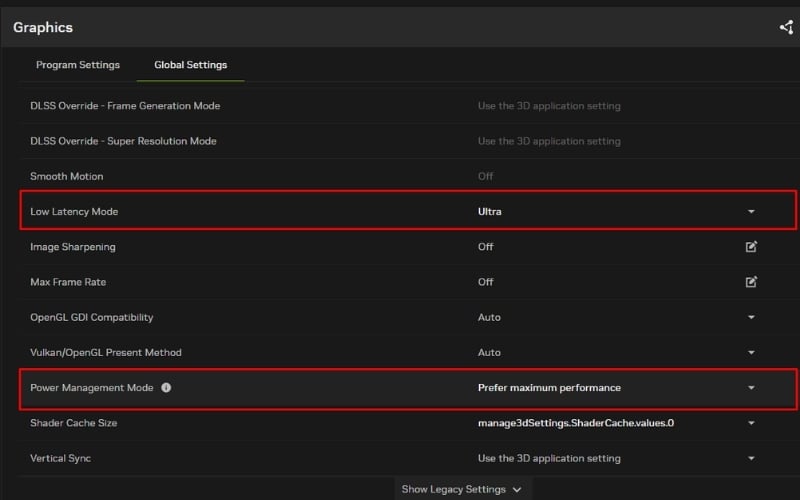The height and width of the screenshot is (500, 800).
Task: Open the Max Frame Rate edit icon
Action: click(751, 282)
